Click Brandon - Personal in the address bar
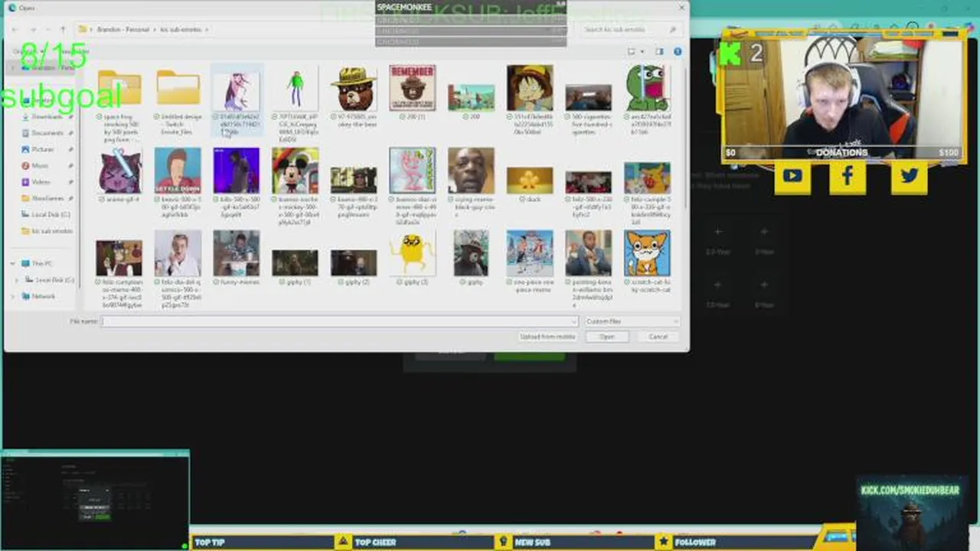Viewport: 980px width, 551px height. [x=122, y=29]
